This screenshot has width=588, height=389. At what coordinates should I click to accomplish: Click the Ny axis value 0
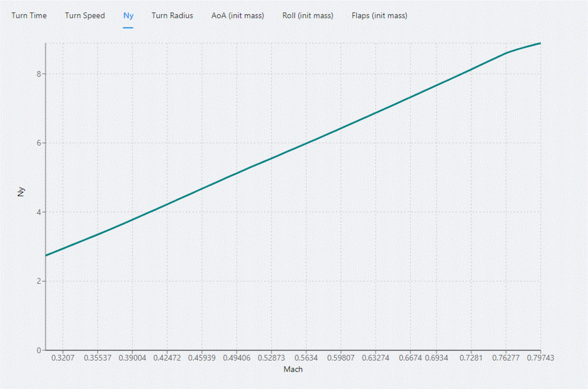(39, 350)
